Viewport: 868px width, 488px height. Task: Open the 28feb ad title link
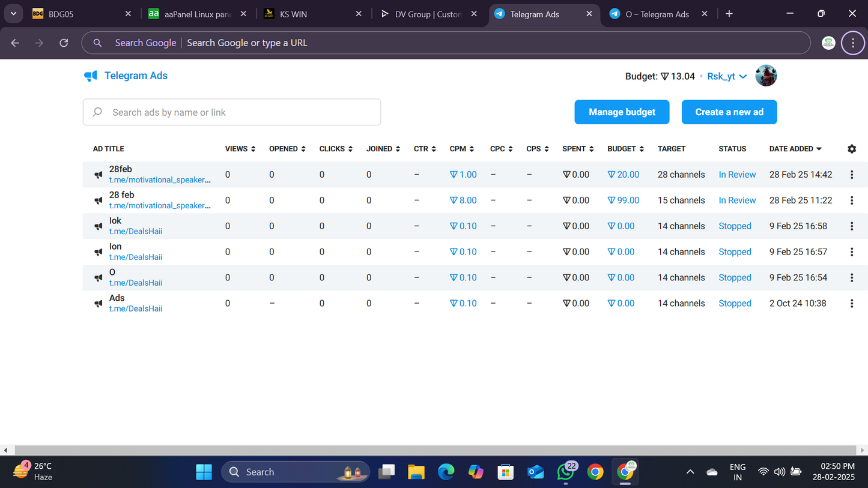point(120,169)
